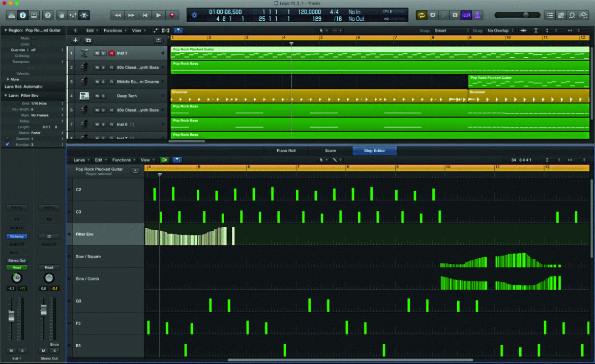
Task: Click the Waveform zoom button
Action: (x=523, y=31)
